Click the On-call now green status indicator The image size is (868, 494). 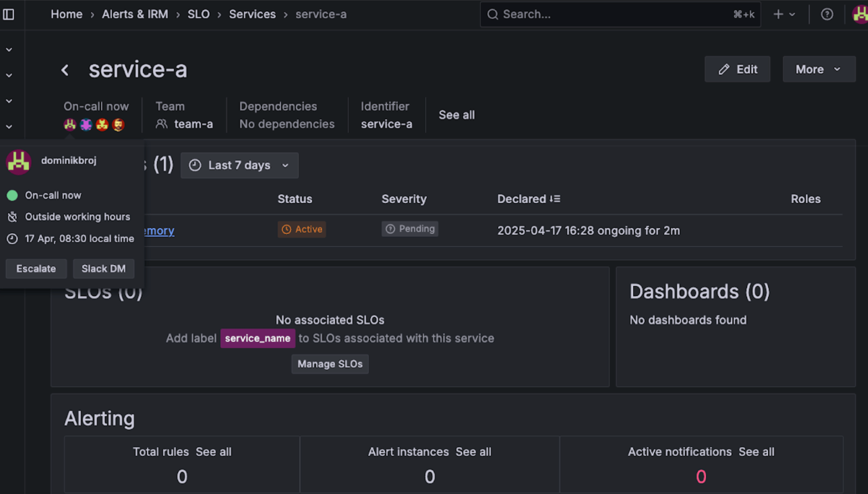pyautogui.click(x=12, y=195)
